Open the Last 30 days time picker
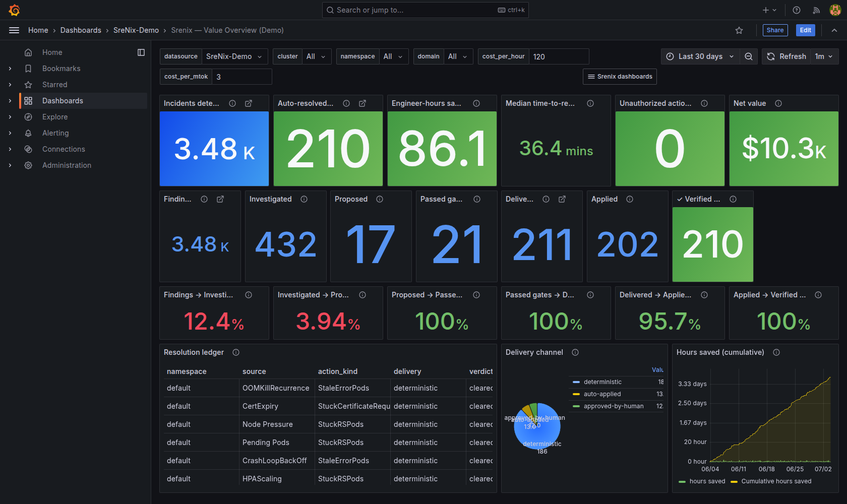 pos(700,56)
